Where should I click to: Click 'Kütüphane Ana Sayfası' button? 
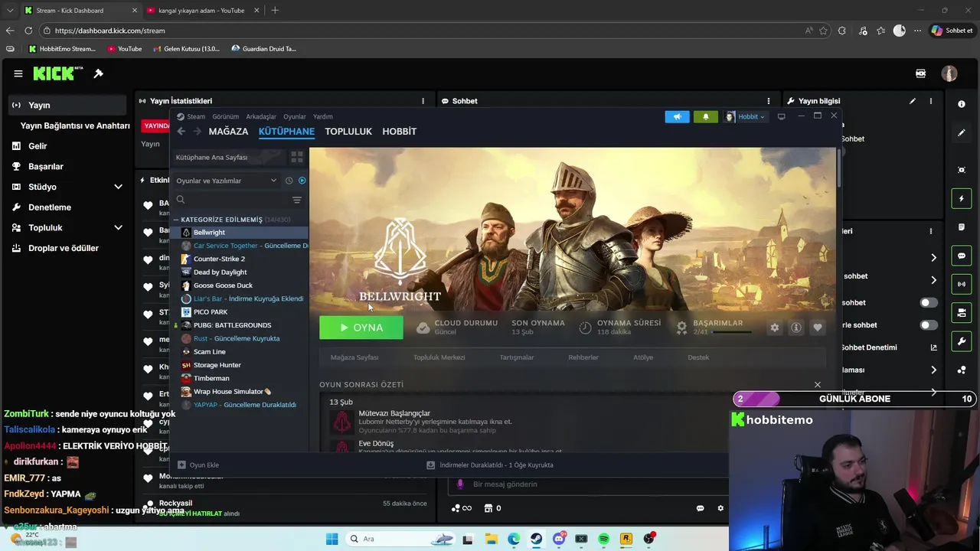click(x=229, y=157)
